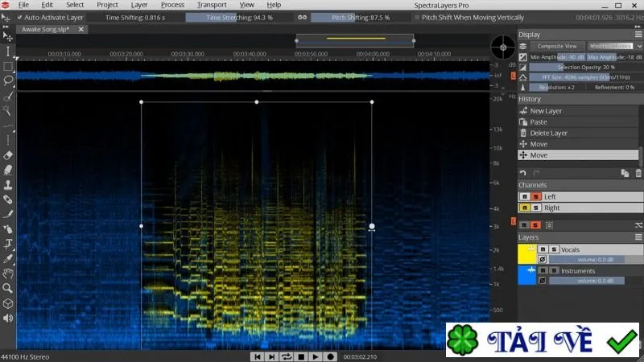The height and width of the screenshot is (362, 644).
Task: Enable Pitch Shift When Moving Vertically
Action: coord(417,17)
